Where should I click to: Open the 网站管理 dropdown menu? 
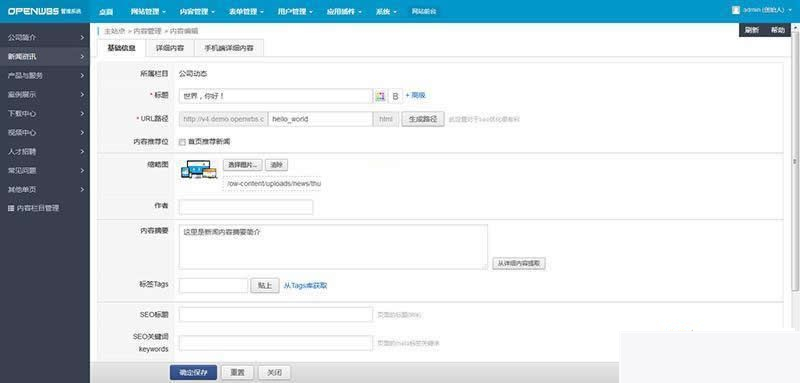click(x=148, y=11)
